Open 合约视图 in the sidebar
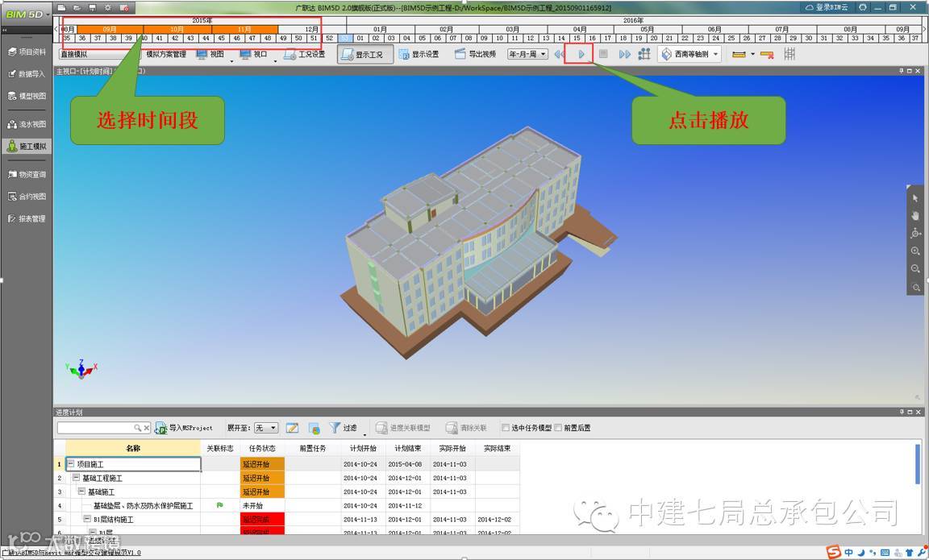The width and height of the screenshot is (929, 560). 27,197
